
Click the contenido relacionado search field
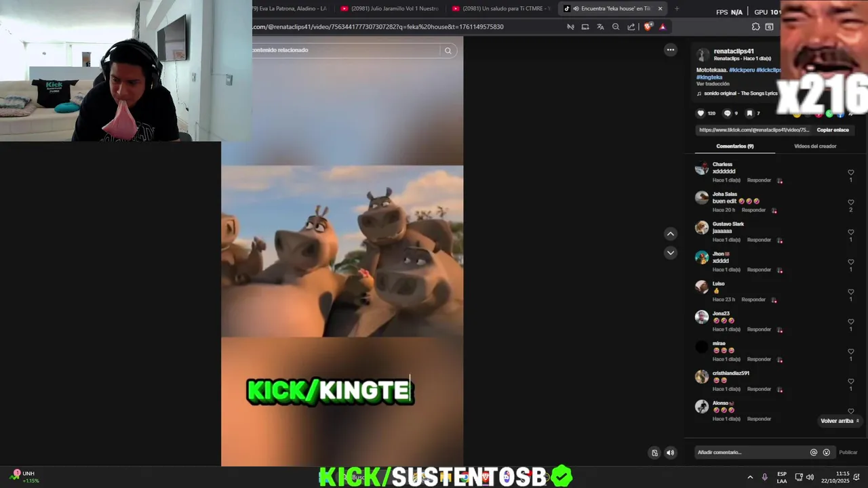point(345,50)
